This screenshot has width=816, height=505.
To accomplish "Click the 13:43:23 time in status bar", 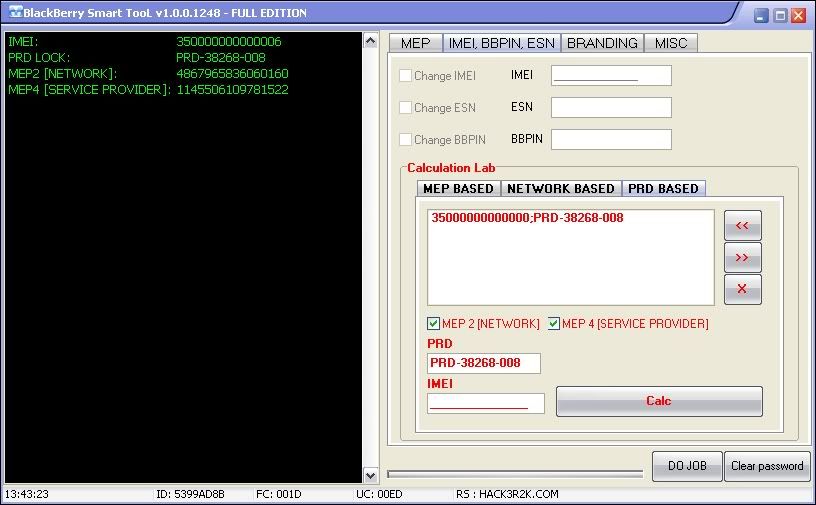I will [x=27, y=494].
